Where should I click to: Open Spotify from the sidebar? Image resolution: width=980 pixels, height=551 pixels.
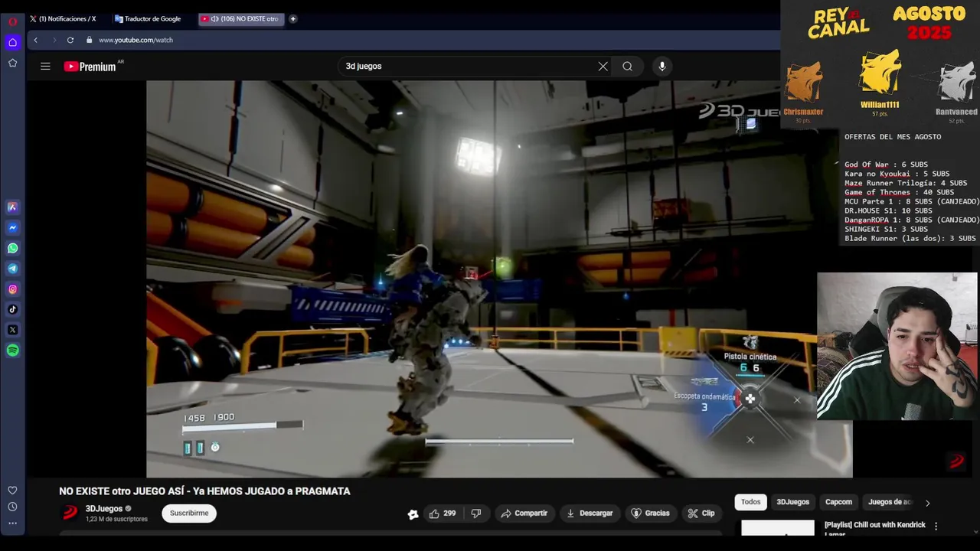pos(12,350)
